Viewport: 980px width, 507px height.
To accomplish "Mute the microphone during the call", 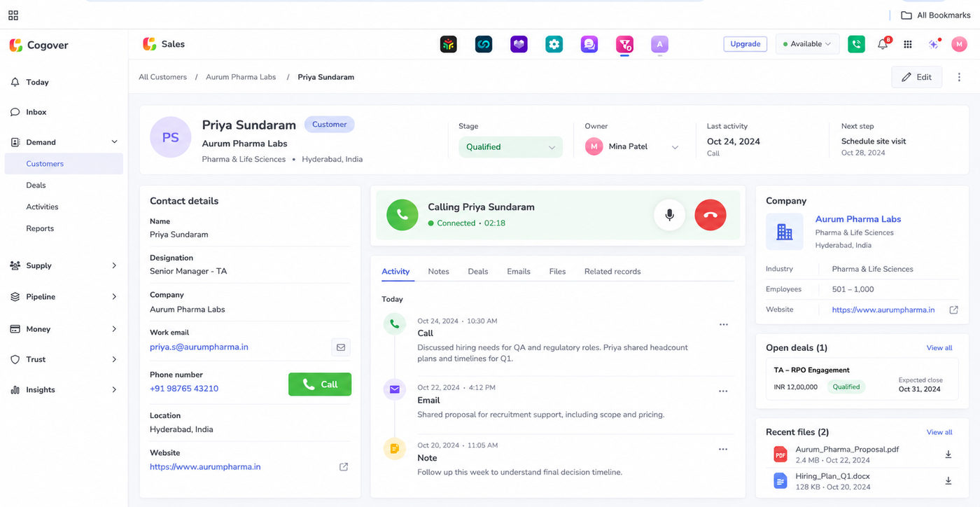I will [x=670, y=215].
